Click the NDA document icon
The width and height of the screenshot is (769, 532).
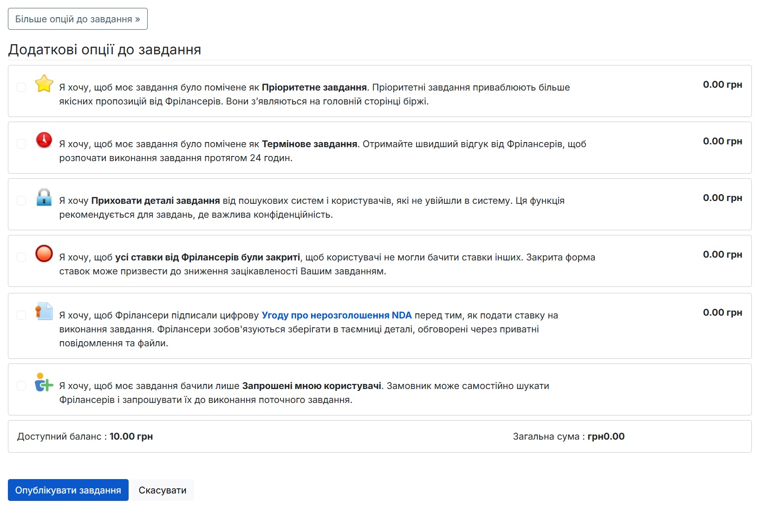tap(44, 311)
